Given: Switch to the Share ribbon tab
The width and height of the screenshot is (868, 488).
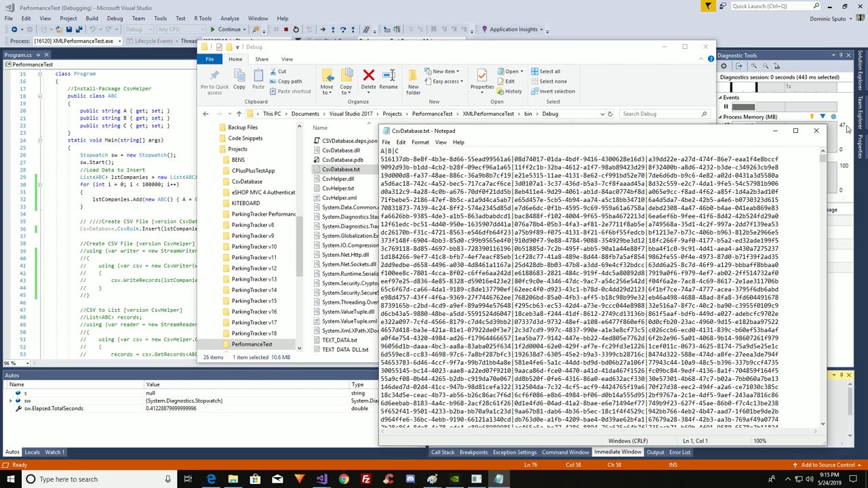Looking at the screenshot, I should (x=262, y=59).
